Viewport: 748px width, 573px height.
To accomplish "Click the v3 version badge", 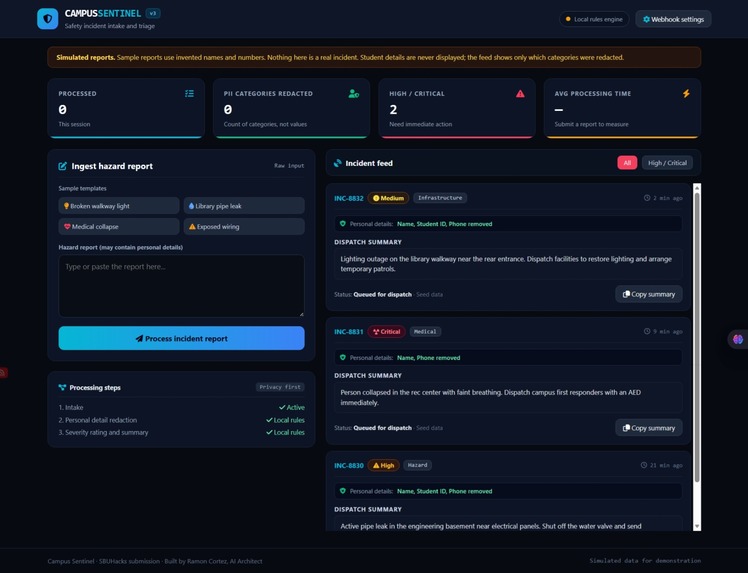I will point(153,13).
